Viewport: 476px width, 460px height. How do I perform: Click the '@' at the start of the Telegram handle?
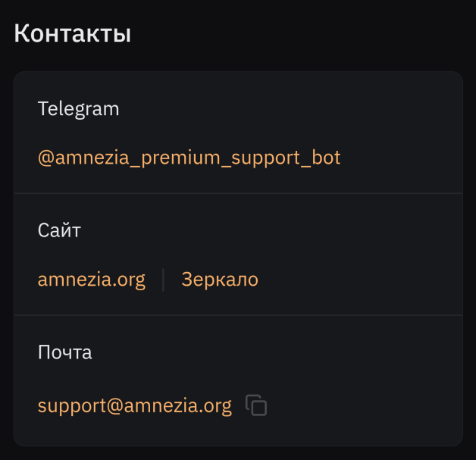click(x=45, y=158)
